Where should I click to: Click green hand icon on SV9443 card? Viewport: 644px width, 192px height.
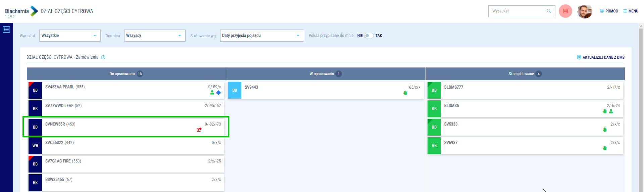coord(405,93)
